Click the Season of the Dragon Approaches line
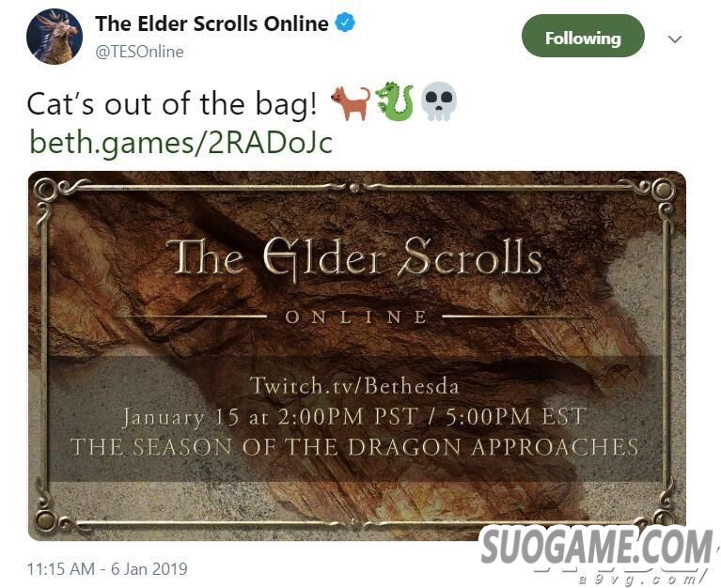The width and height of the screenshot is (721, 588). 354,447
